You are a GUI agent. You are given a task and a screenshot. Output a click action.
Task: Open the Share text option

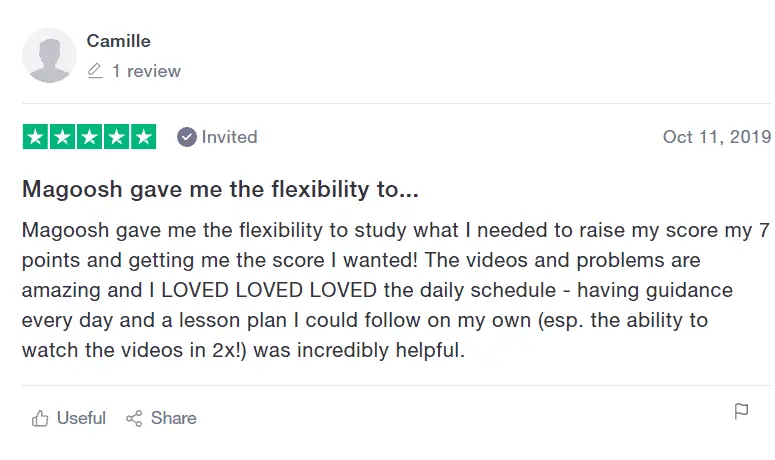(173, 418)
